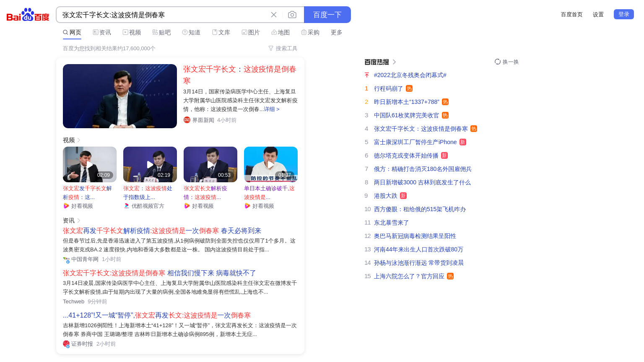
Task: Clear the search box with X icon
Action: click(x=274, y=15)
